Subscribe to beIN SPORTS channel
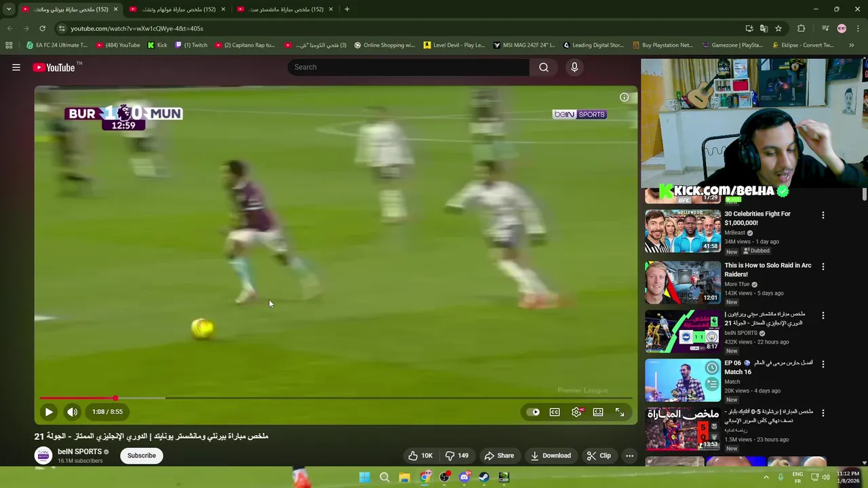Image resolution: width=868 pixels, height=488 pixels. pyautogui.click(x=142, y=455)
